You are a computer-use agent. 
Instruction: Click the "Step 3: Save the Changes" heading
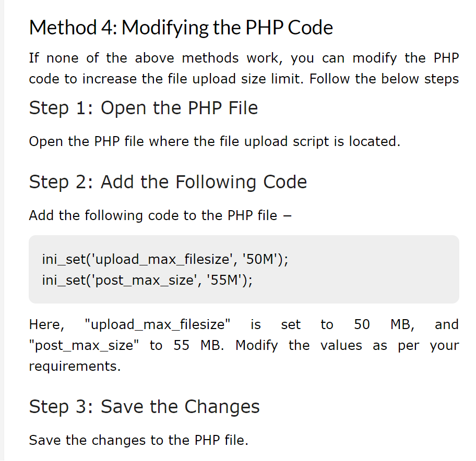[145, 407]
